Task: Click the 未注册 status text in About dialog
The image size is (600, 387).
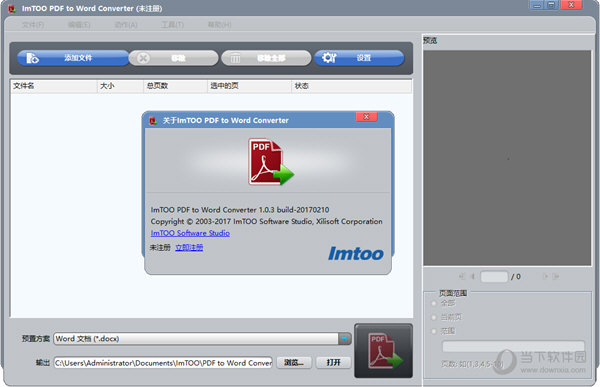Action: click(160, 248)
